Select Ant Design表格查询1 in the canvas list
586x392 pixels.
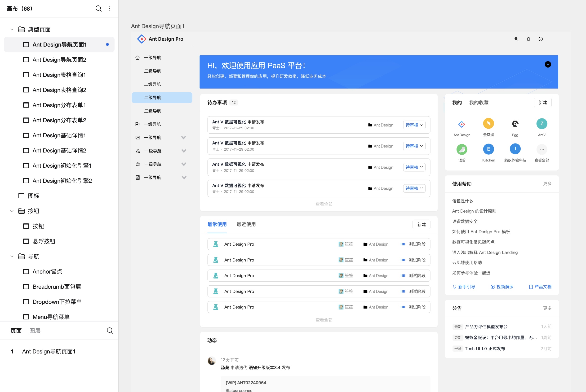click(x=59, y=75)
